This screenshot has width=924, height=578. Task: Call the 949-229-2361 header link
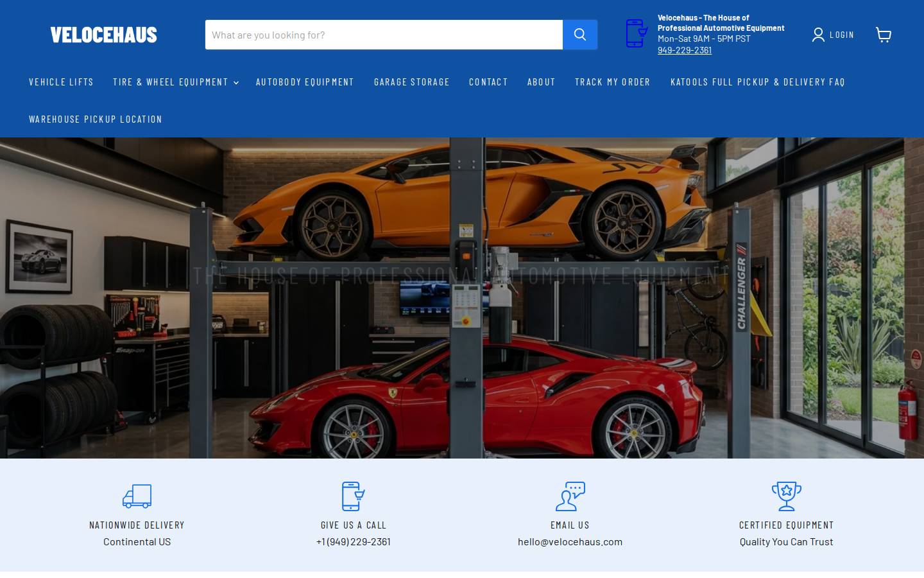click(x=685, y=50)
